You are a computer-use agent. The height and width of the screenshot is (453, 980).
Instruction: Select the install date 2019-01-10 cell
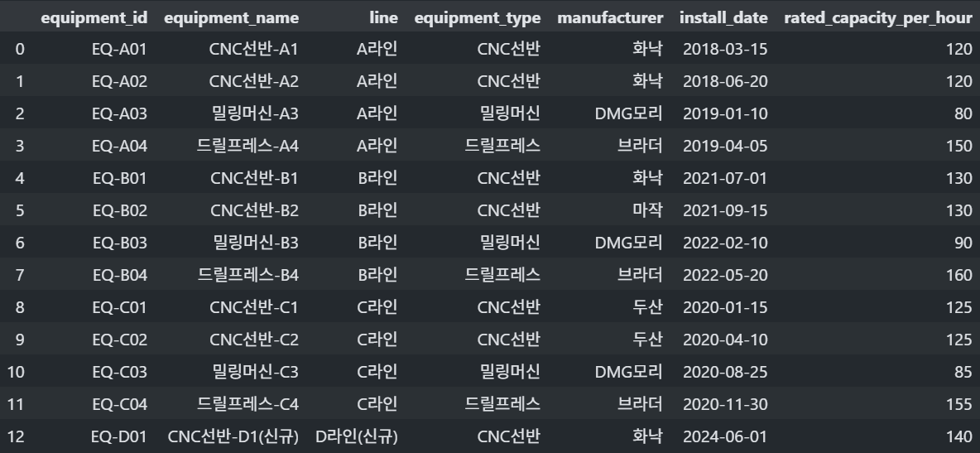click(x=725, y=114)
